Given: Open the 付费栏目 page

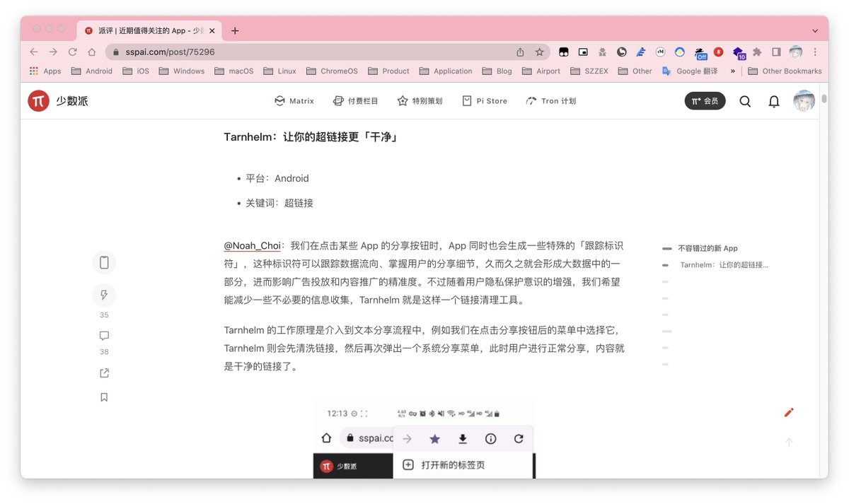Looking at the screenshot, I should [356, 101].
